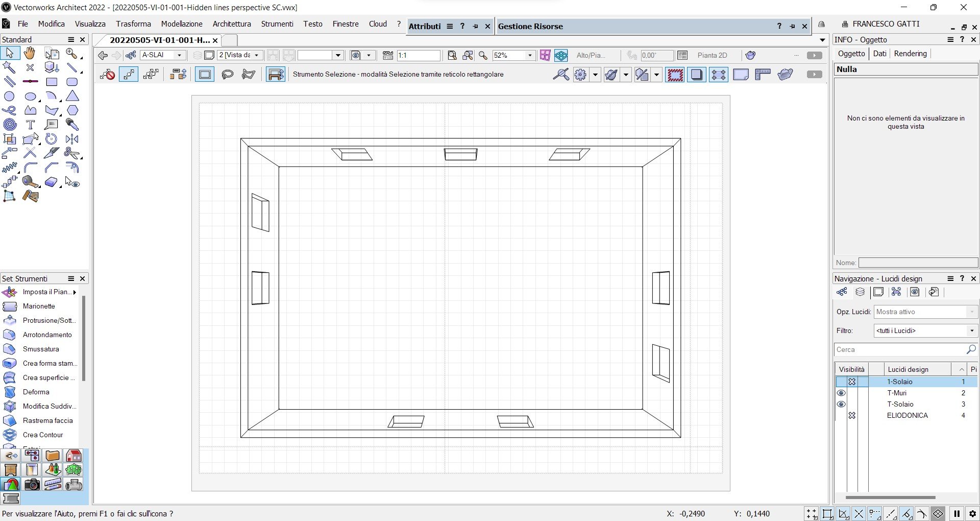This screenshot has height=521, width=980.
Task: Switch to the Dati tab in INFO panel
Action: point(880,53)
